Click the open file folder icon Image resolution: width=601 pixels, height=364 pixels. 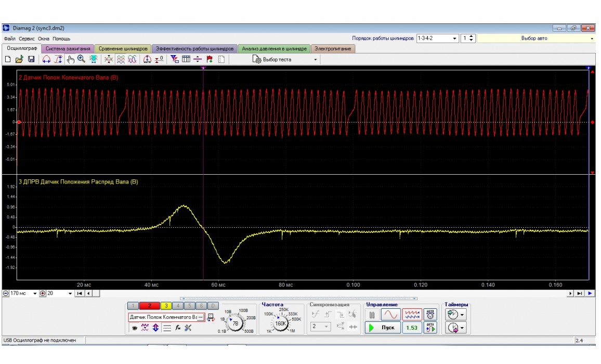[x=19, y=60]
